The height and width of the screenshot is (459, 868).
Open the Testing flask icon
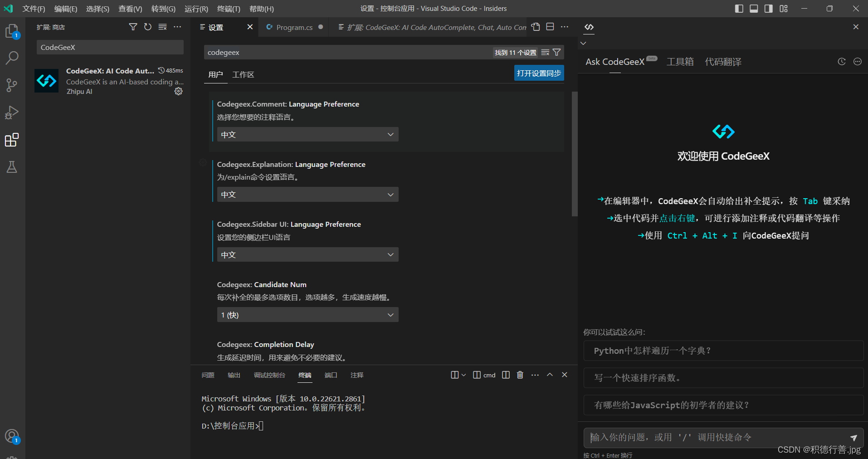tap(12, 167)
